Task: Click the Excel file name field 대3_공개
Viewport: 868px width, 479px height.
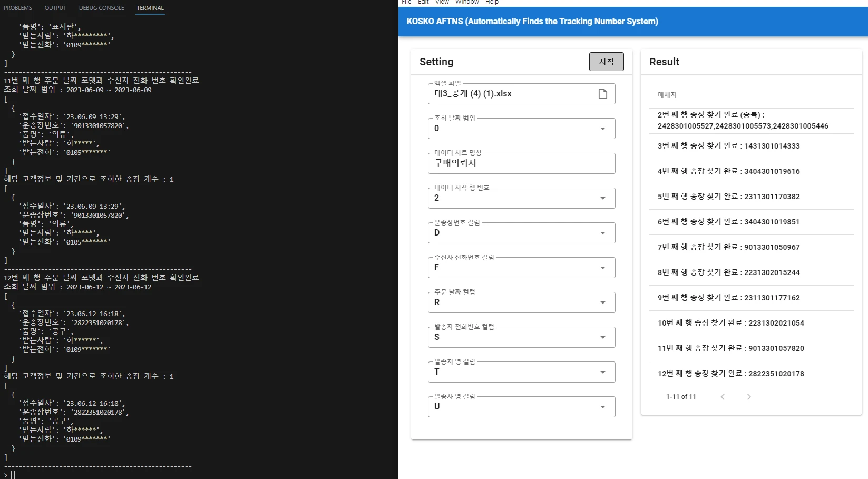Action: pyautogui.click(x=506, y=93)
